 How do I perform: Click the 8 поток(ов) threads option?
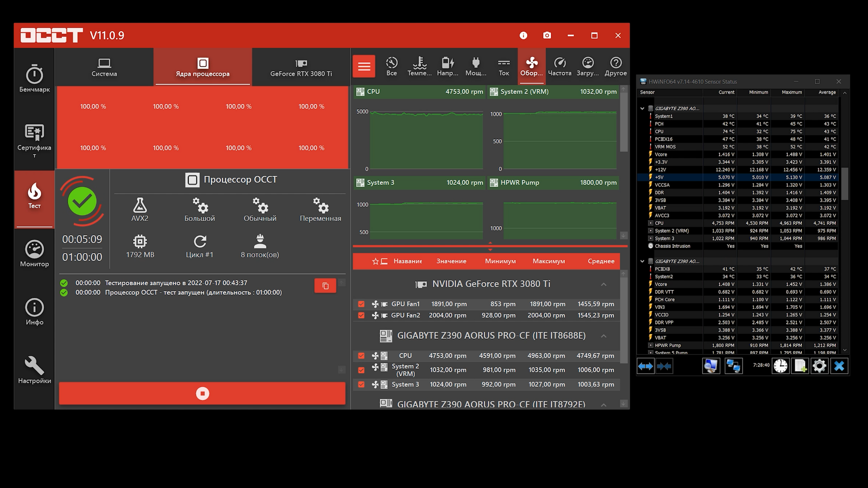point(260,246)
